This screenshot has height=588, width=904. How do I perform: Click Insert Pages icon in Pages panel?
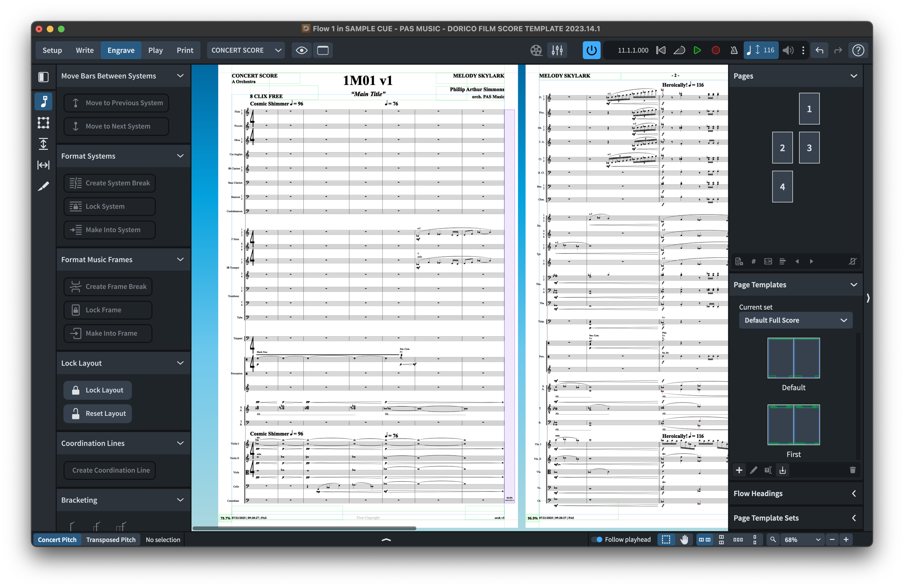739,261
